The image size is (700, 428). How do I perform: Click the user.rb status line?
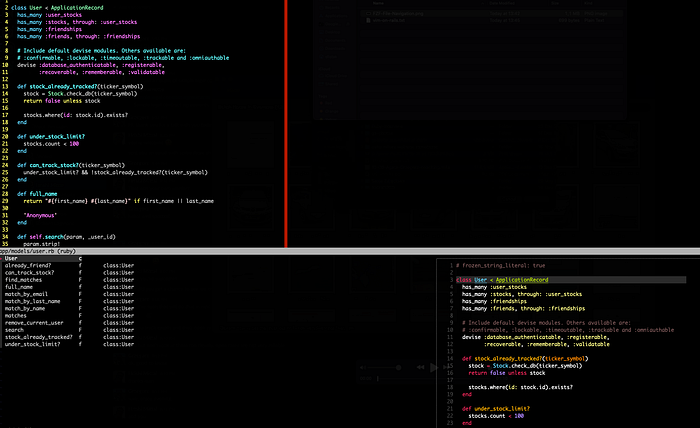click(x=40, y=251)
